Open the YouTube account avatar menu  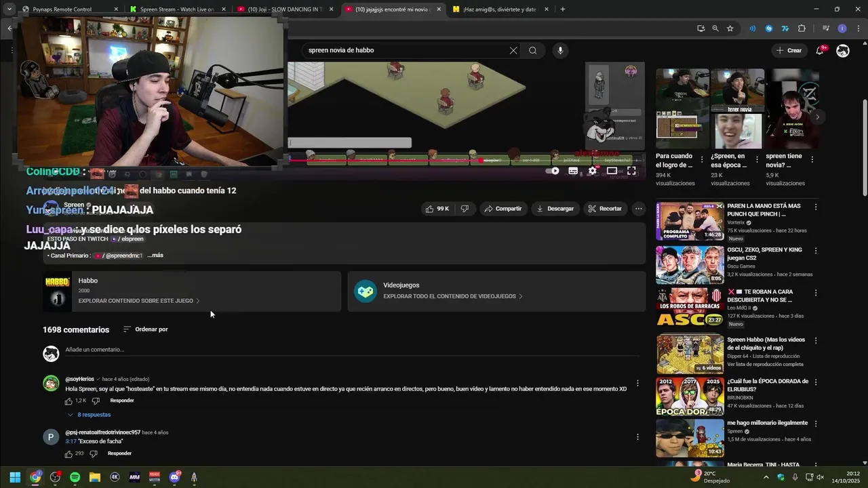[x=843, y=50]
